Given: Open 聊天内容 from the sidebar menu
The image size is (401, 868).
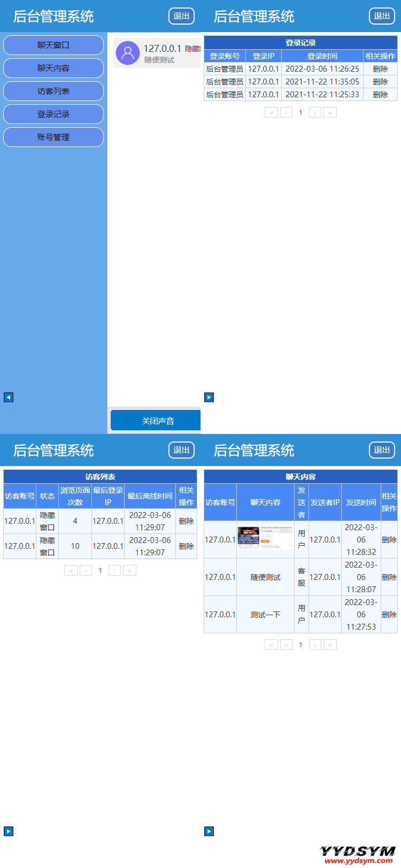Looking at the screenshot, I should (x=53, y=68).
